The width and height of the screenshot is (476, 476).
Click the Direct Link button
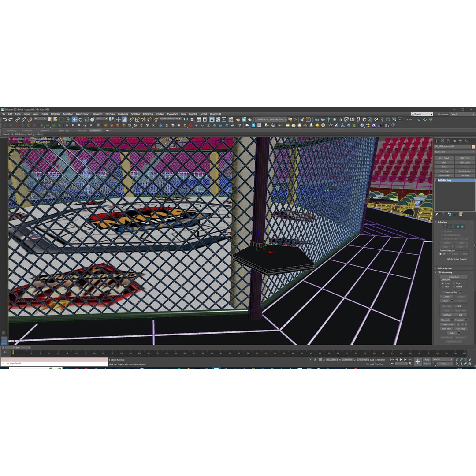pos(8,134)
